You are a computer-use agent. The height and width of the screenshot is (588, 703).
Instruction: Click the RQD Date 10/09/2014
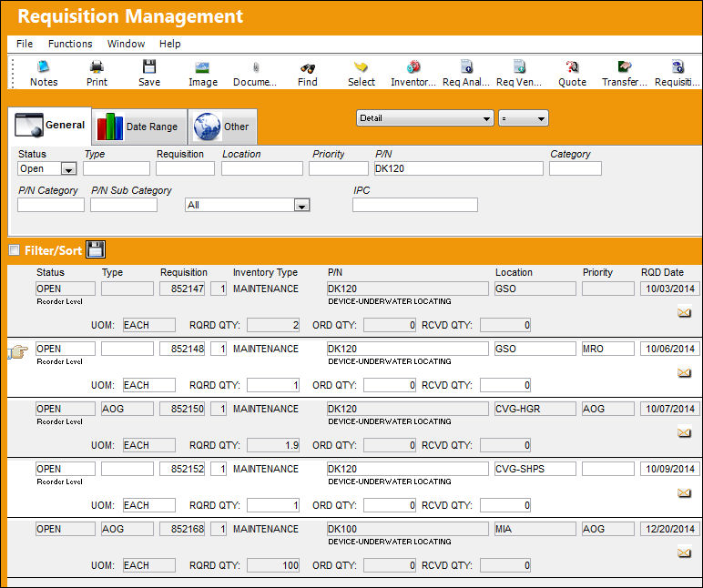point(670,469)
